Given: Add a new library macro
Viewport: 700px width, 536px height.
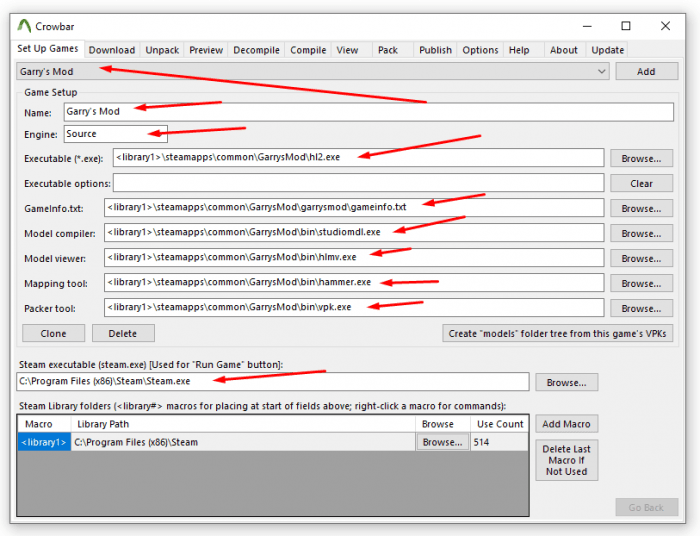Looking at the screenshot, I should pyautogui.click(x=567, y=424).
